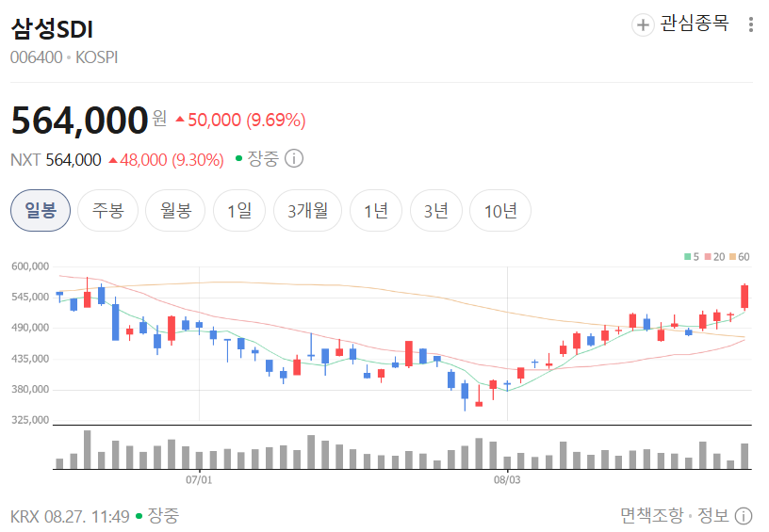The width and height of the screenshot is (769, 532).
Task: Click the 006400 · KOSPI ticker code text
Action: tap(64, 57)
